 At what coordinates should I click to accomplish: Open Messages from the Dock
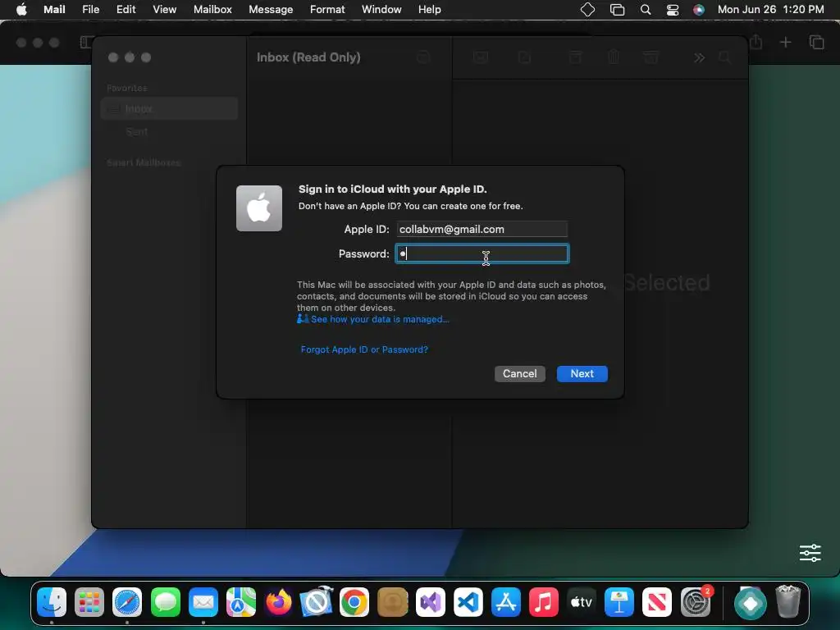(x=166, y=602)
